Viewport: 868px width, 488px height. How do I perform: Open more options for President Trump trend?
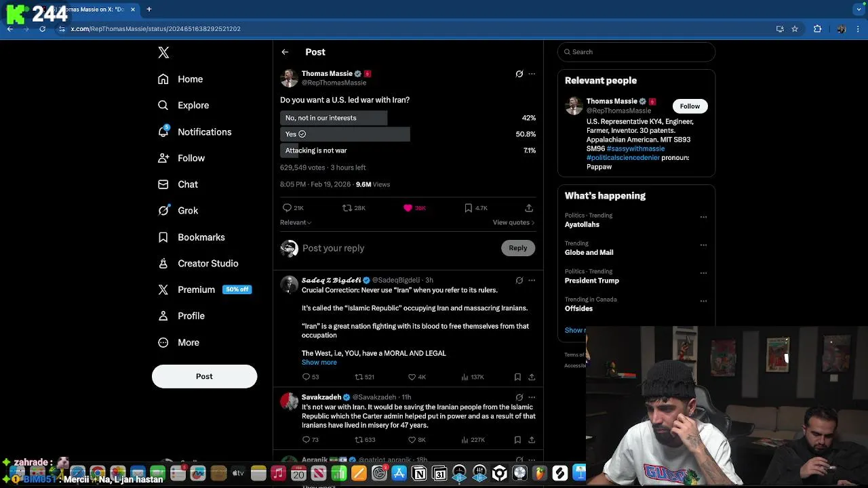click(x=703, y=273)
